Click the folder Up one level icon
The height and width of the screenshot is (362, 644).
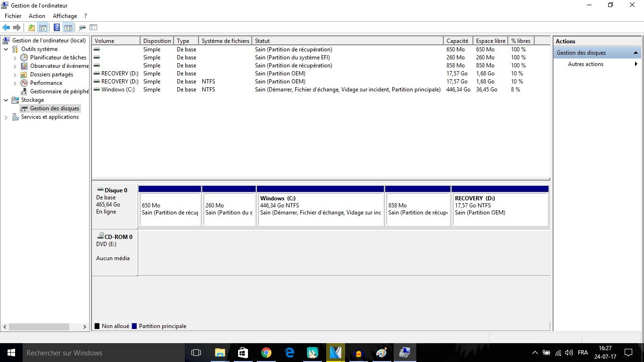coord(32,28)
